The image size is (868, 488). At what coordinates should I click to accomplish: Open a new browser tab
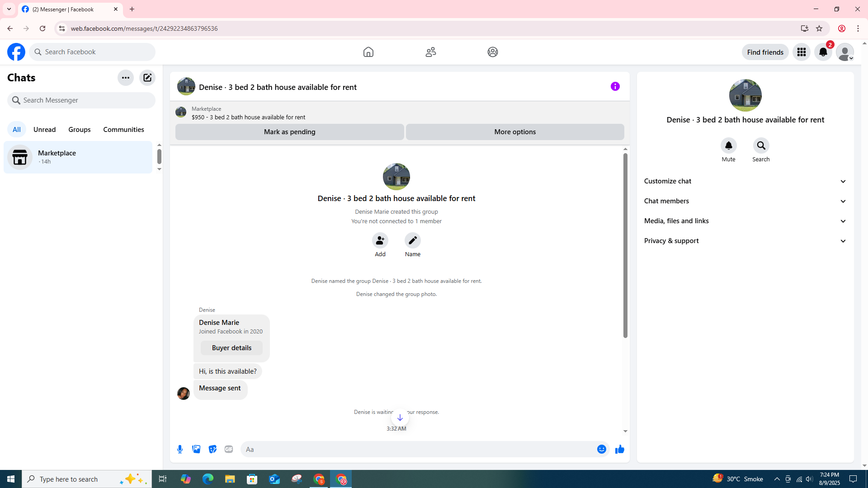point(132,9)
